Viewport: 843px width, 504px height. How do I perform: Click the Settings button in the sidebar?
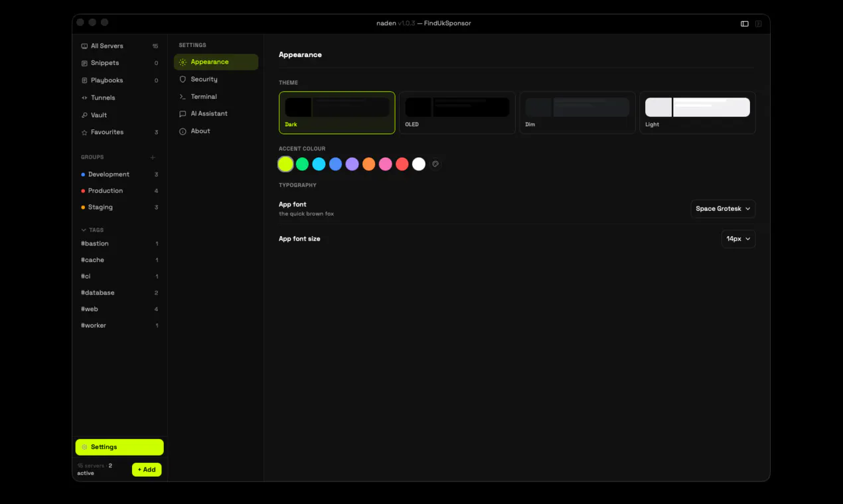[x=119, y=447]
